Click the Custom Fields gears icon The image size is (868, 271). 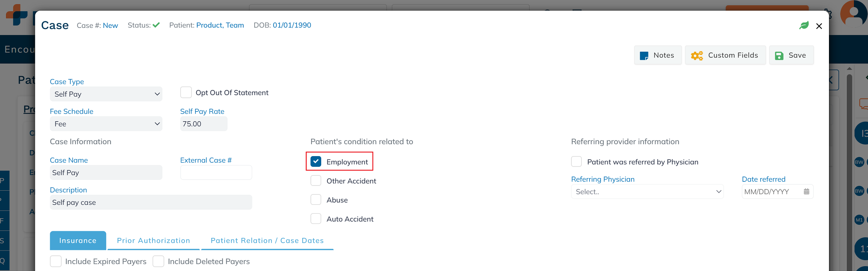coord(697,56)
